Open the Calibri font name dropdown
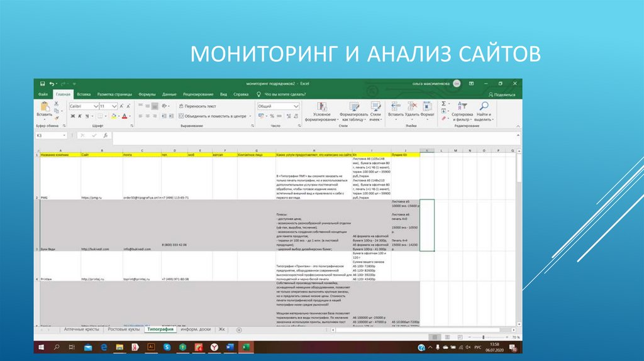 [x=84, y=106]
